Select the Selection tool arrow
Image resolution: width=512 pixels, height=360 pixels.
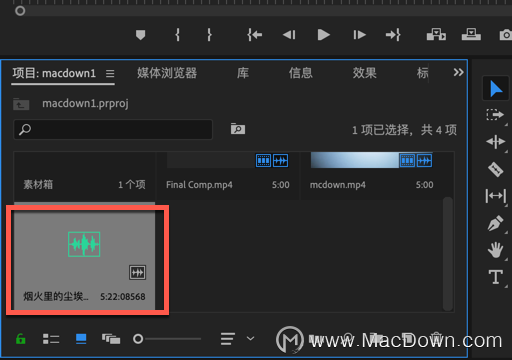(x=496, y=89)
